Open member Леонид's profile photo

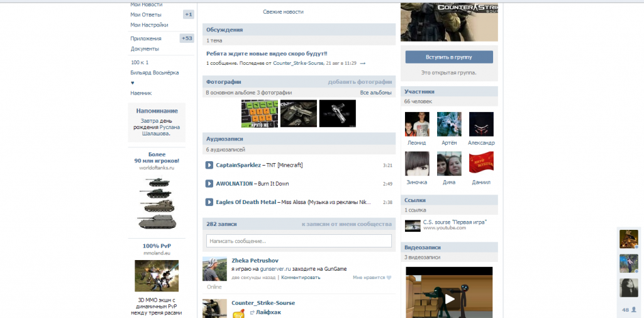[x=417, y=125]
